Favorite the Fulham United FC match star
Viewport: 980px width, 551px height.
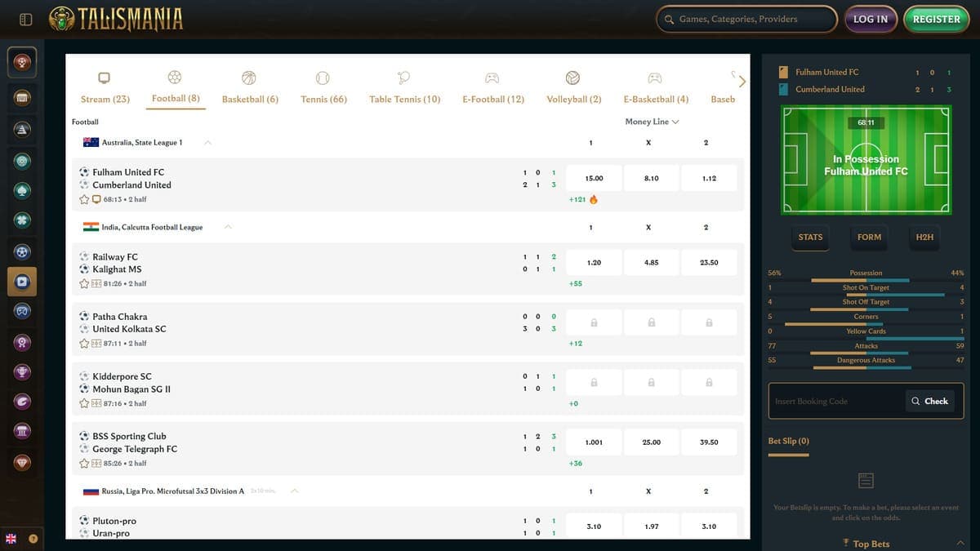click(84, 199)
